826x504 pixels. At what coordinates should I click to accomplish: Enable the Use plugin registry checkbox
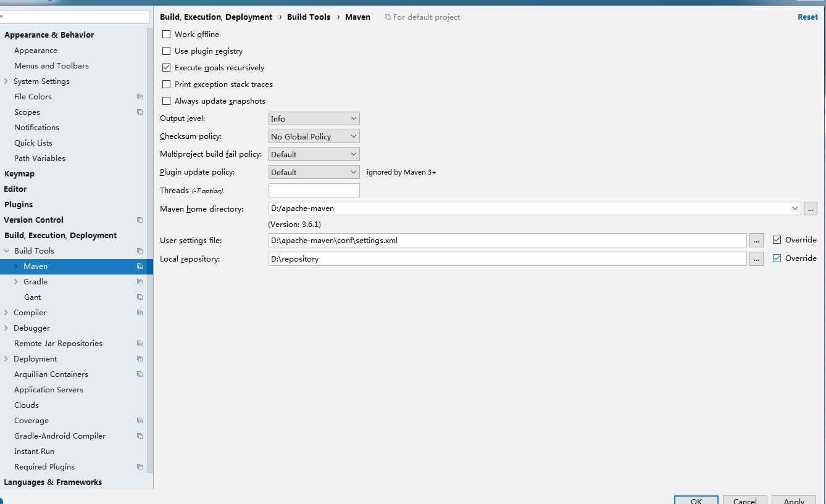click(x=166, y=51)
